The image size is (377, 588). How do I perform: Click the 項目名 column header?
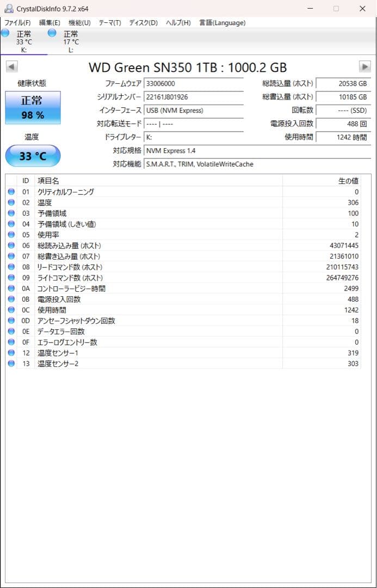(x=158, y=181)
